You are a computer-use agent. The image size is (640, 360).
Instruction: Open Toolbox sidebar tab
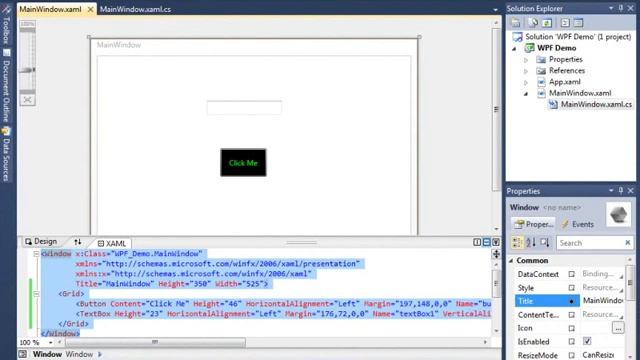6,24
